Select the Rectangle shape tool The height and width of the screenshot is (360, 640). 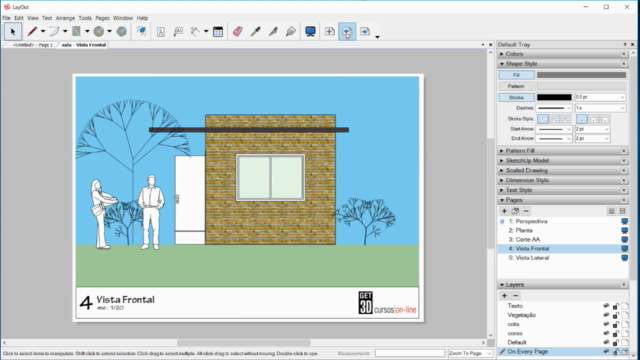tap(76, 31)
